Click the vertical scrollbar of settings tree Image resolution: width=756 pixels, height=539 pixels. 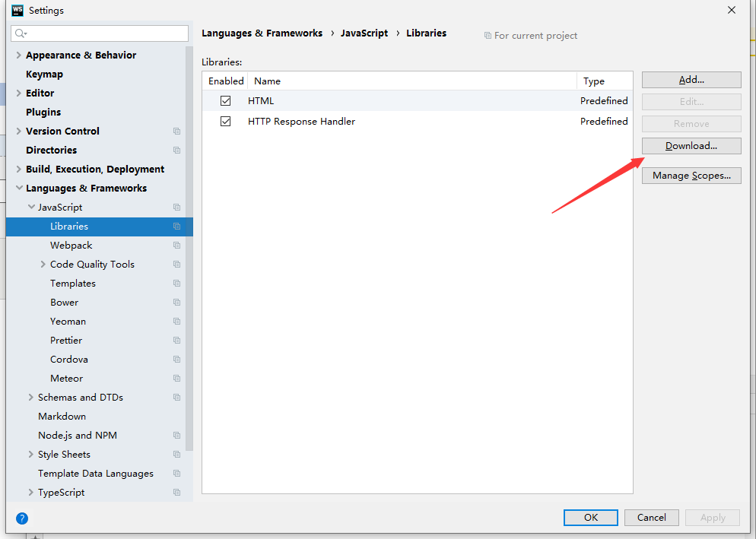click(189, 249)
